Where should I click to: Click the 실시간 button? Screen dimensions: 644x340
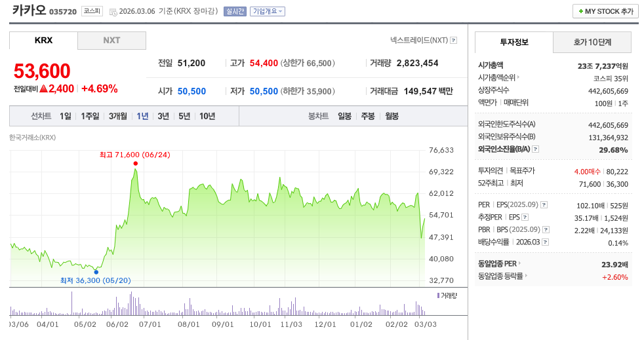tap(235, 12)
